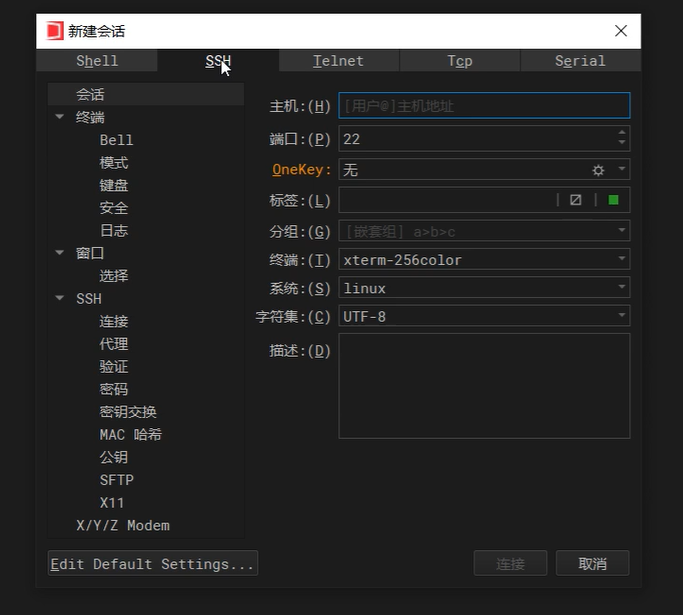
Task: Select 会话 in the settings tree
Action: (145, 94)
